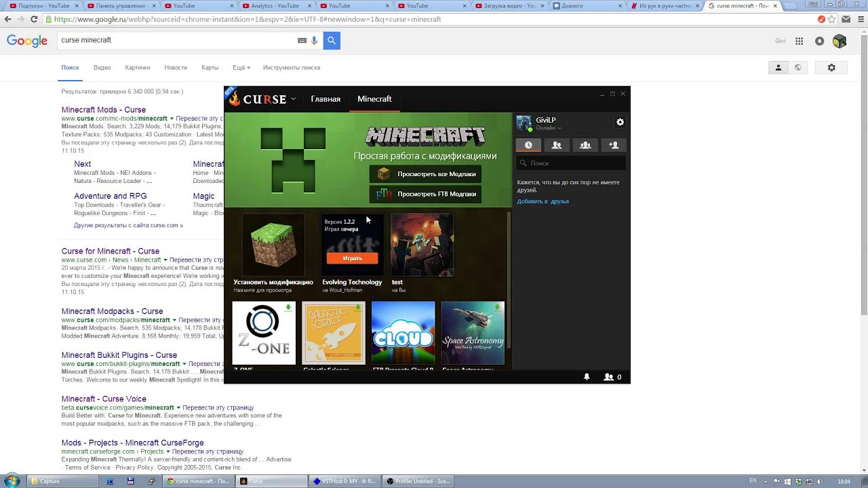Go back in Chrome

click(x=7, y=19)
